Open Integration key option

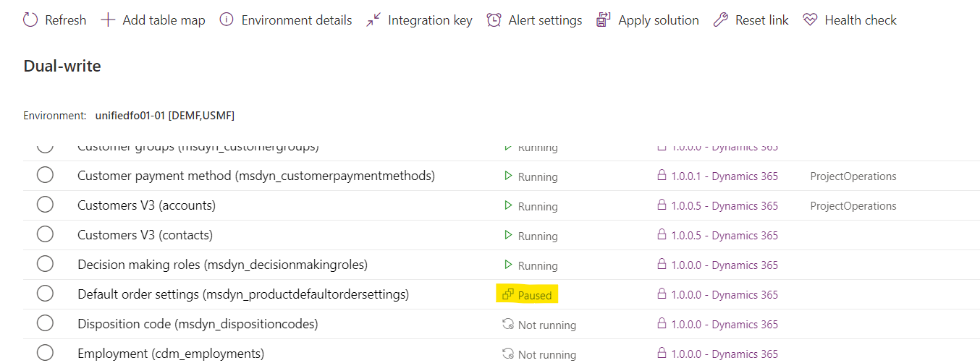point(430,20)
